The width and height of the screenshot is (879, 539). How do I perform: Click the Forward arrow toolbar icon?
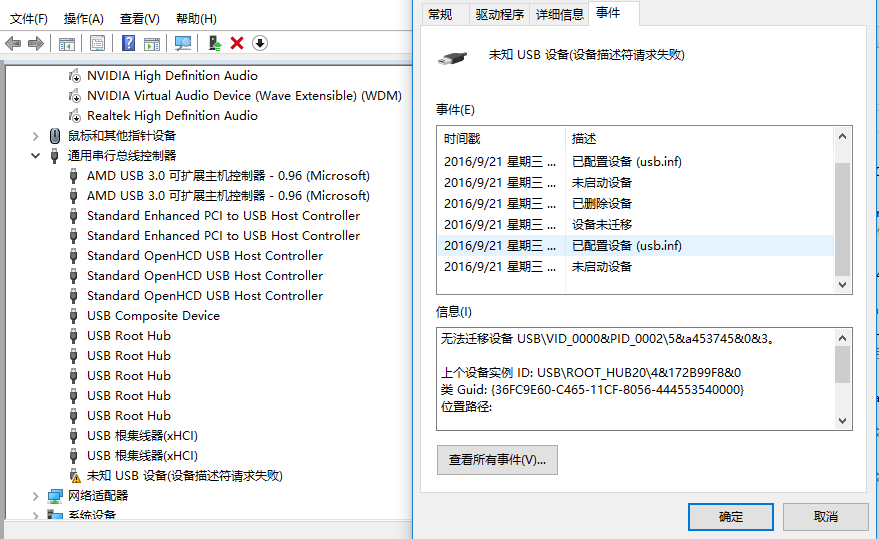coord(36,43)
